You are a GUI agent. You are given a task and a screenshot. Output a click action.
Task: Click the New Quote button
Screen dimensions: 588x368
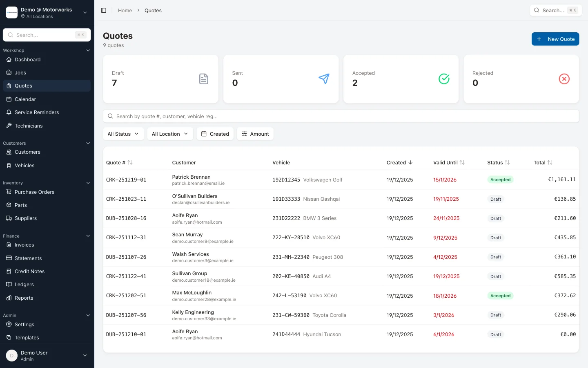(555, 39)
